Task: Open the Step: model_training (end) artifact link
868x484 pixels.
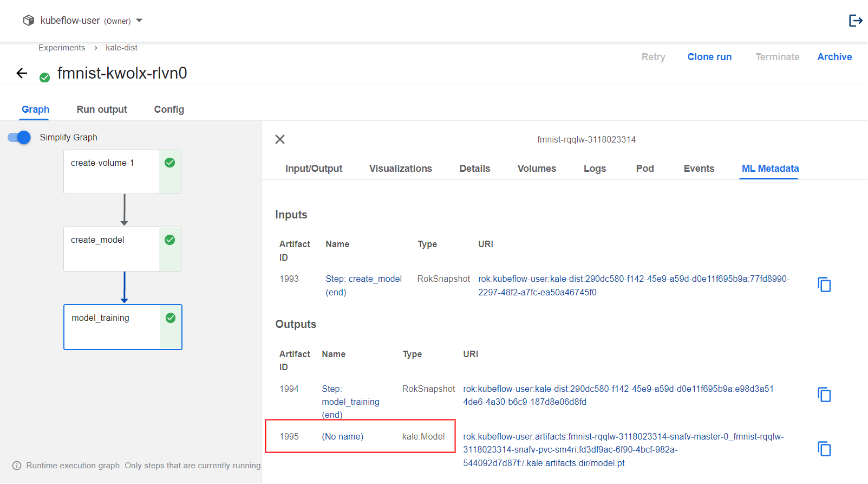Action: coord(350,402)
